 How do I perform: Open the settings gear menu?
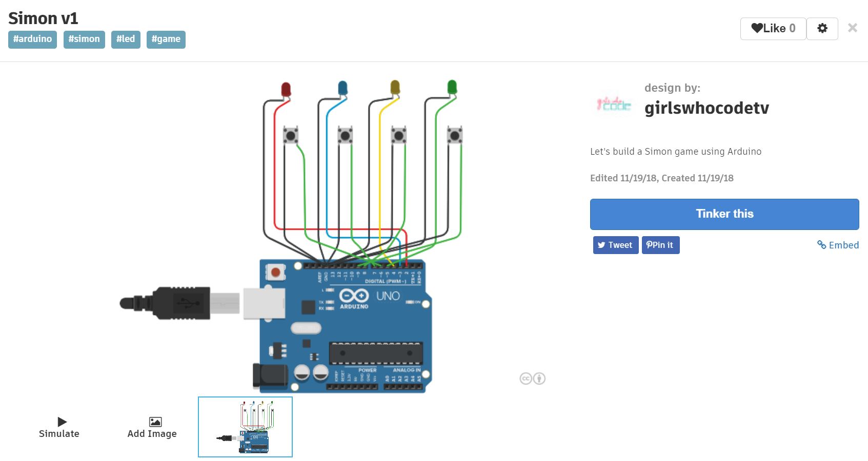point(822,28)
